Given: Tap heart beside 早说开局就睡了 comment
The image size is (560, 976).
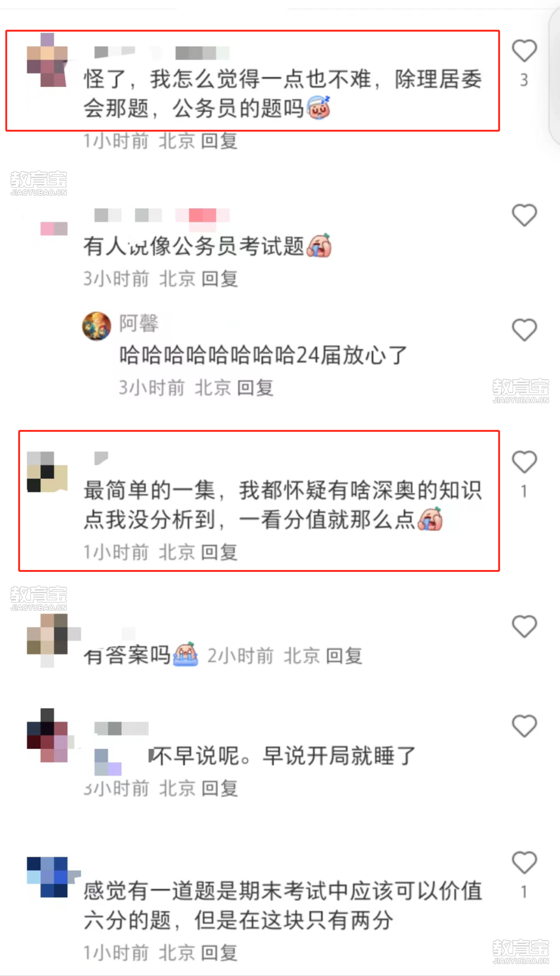Looking at the screenshot, I should [x=524, y=726].
